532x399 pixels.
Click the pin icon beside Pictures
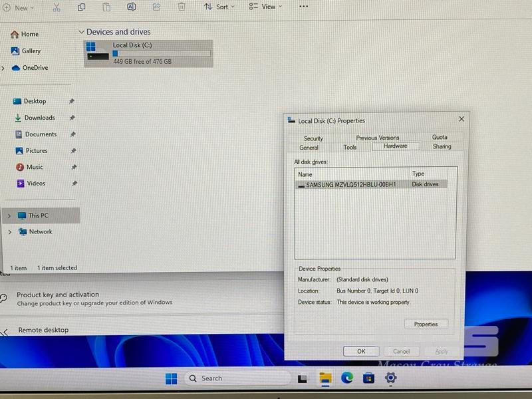pos(74,151)
